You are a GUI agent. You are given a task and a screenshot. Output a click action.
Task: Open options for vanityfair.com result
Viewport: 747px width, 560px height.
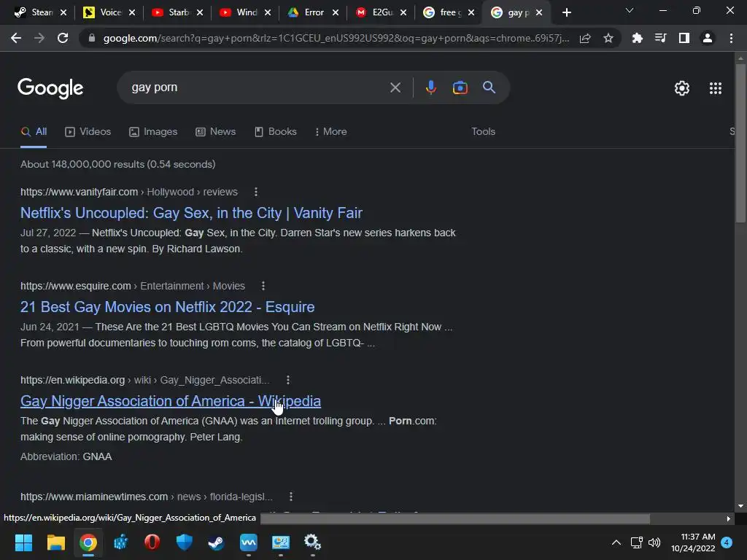256,192
